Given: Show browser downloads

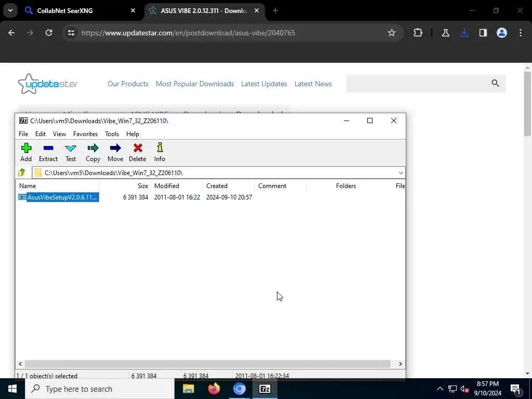Looking at the screenshot, I should [x=464, y=33].
